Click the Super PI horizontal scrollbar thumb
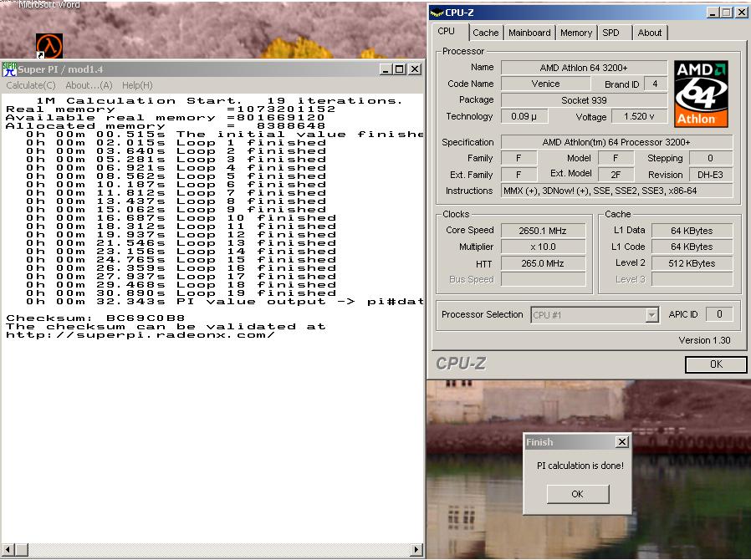The image size is (751, 560). click(22, 549)
